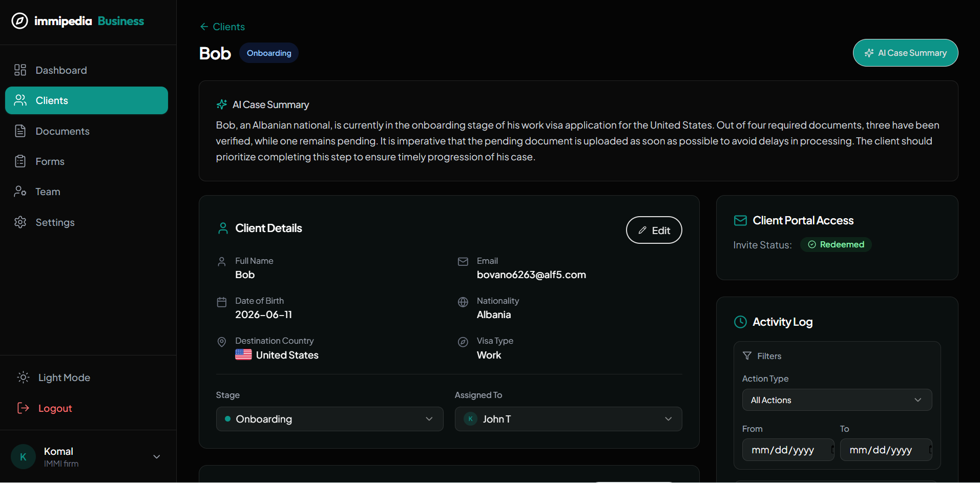Open the Team sidebar page
This screenshot has width=980, height=483.
[x=87, y=192]
